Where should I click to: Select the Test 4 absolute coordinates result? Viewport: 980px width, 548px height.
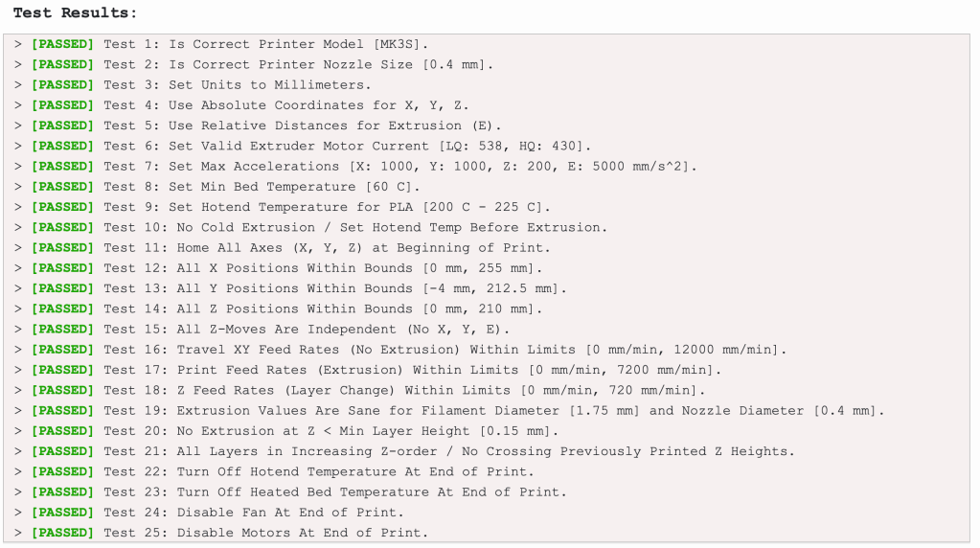coord(285,105)
